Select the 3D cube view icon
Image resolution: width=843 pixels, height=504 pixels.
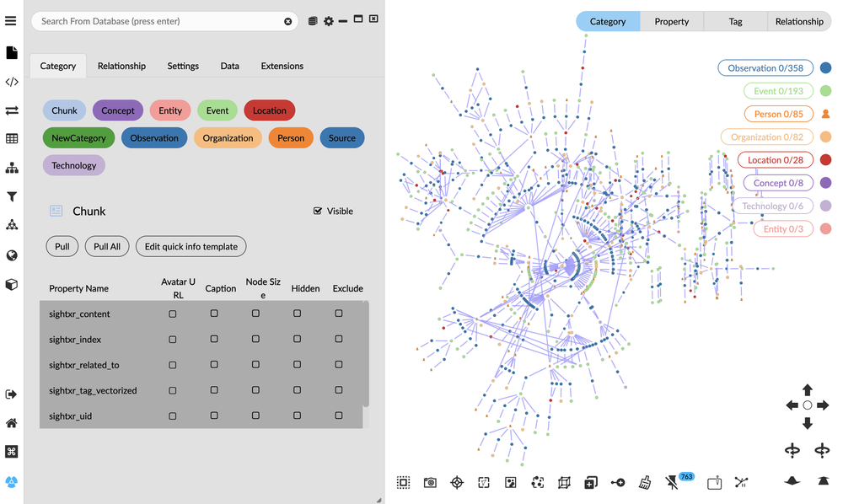[10, 284]
